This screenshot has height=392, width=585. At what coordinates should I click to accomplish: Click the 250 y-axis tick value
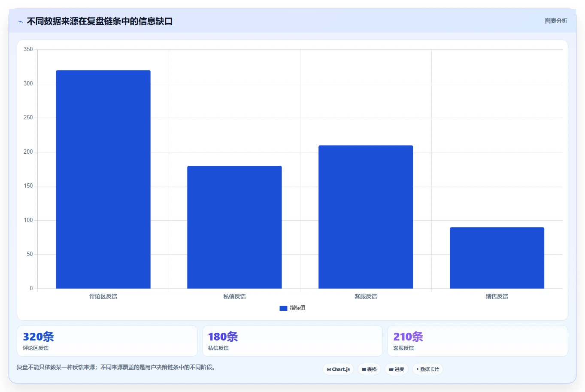(x=28, y=118)
